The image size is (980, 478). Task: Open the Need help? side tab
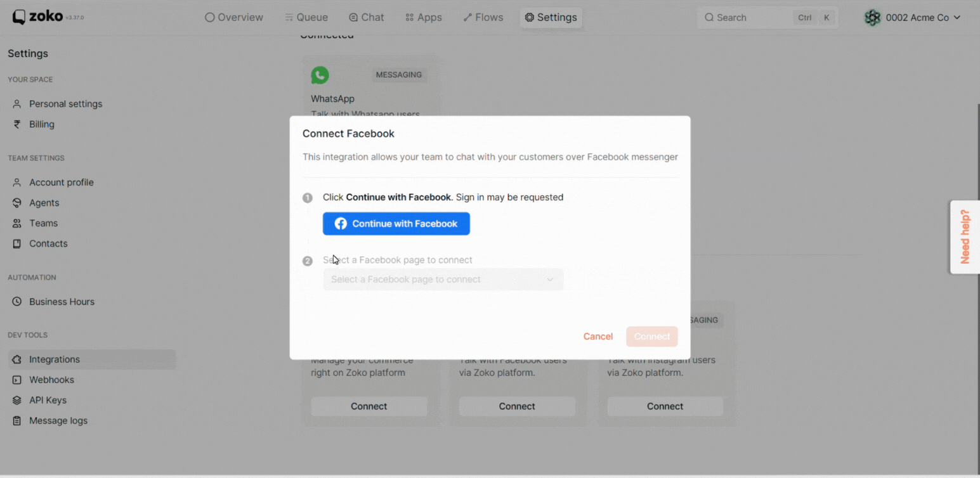pyautogui.click(x=965, y=237)
